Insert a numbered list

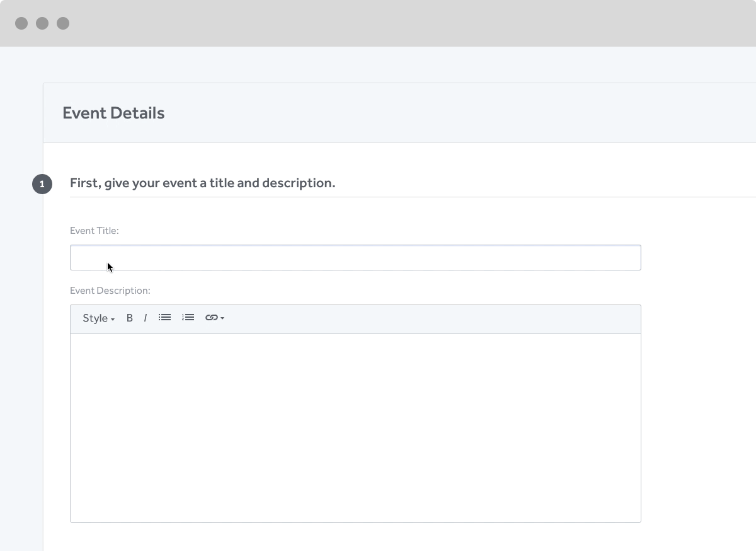188,318
